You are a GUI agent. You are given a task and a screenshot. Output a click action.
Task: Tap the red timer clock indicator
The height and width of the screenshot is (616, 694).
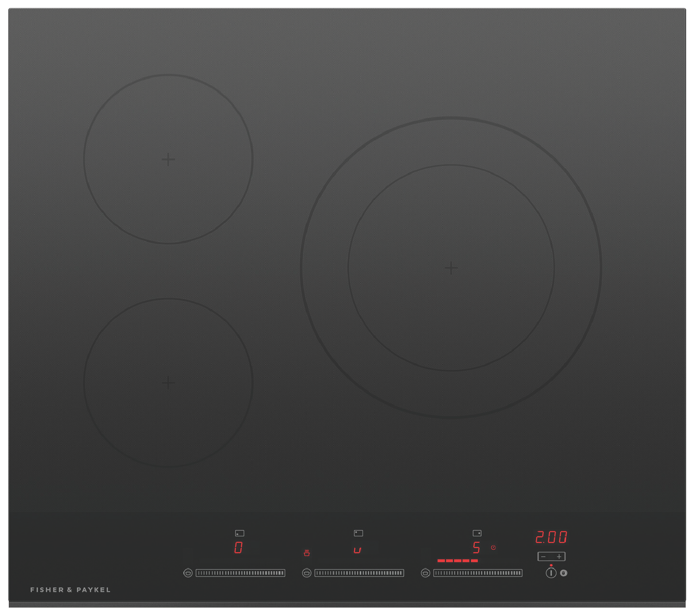(x=494, y=548)
